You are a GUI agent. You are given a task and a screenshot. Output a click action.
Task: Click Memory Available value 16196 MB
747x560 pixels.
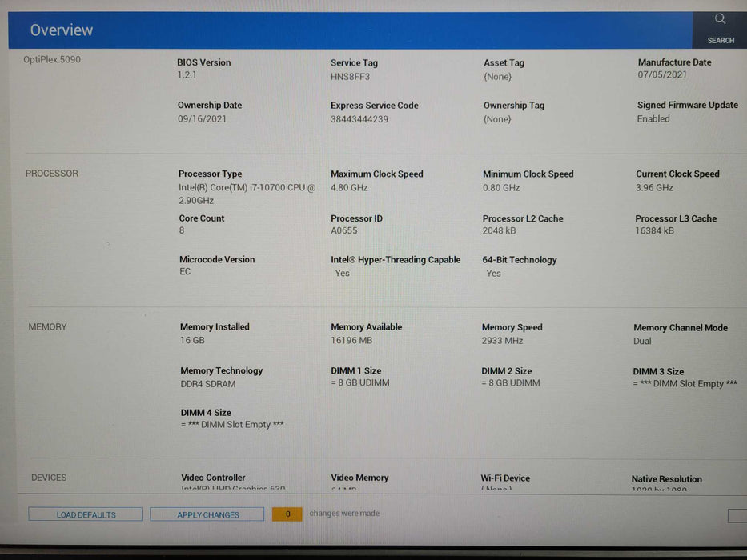(351, 341)
